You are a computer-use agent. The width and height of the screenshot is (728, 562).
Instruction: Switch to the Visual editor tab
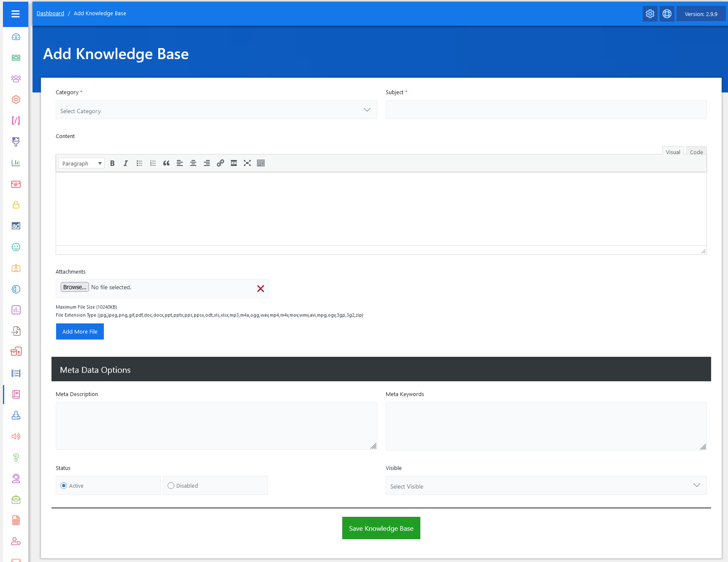click(x=673, y=152)
